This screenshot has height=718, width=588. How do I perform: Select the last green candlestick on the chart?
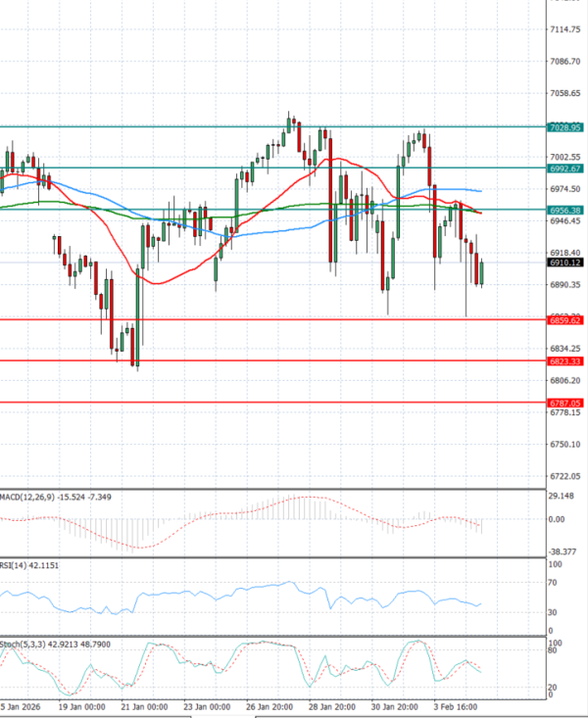(482, 272)
